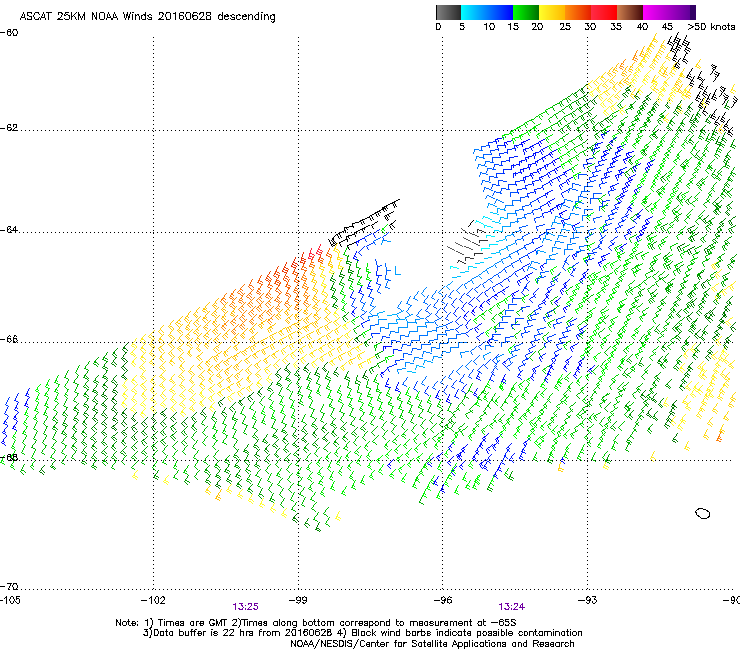Click the 'Data buffer is 22 hrs' note
This screenshot has height=650, width=740.
[362, 633]
